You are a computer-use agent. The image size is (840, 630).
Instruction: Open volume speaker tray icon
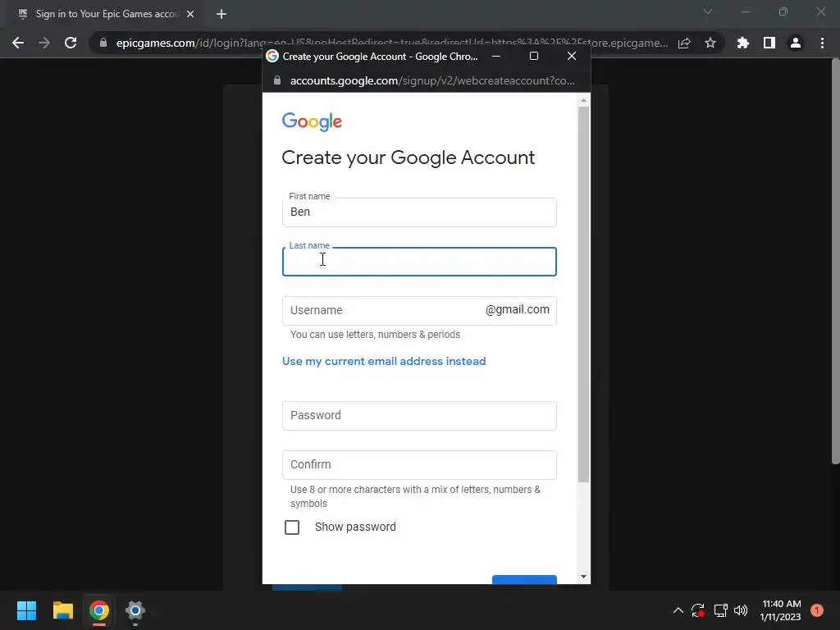(741, 610)
